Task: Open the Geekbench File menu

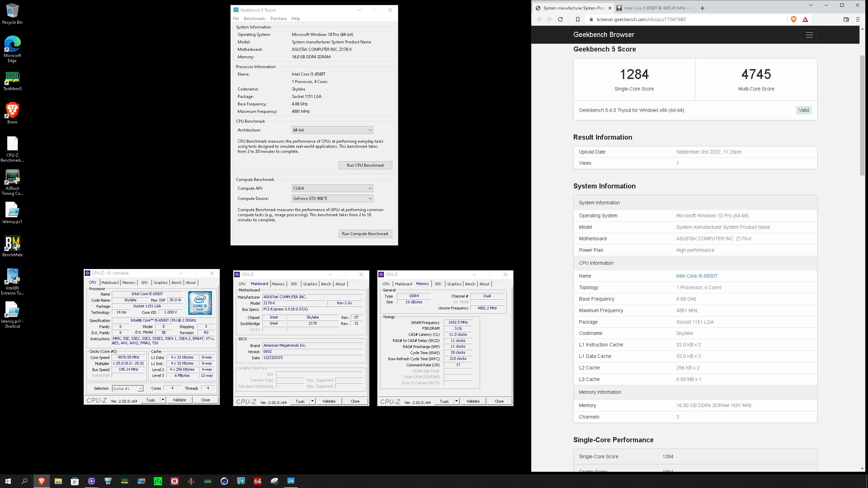Action: click(236, 19)
